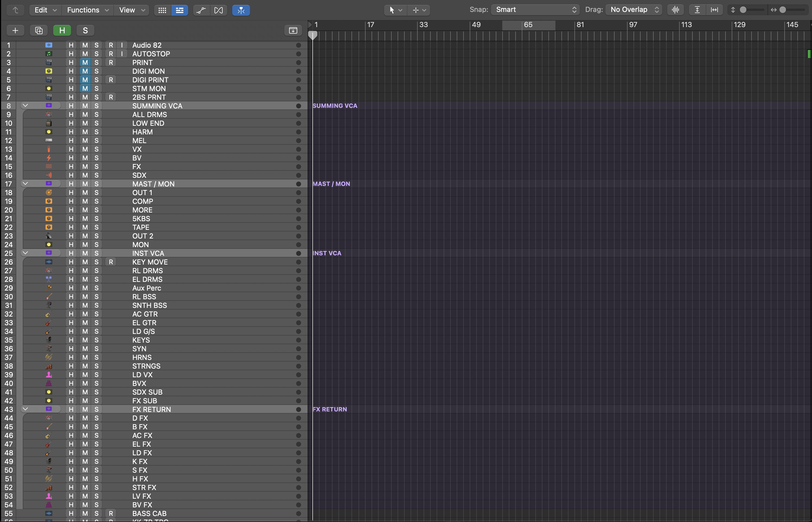Click the add track plus button
This screenshot has width=812, height=522.
click(x=15, y=31)
